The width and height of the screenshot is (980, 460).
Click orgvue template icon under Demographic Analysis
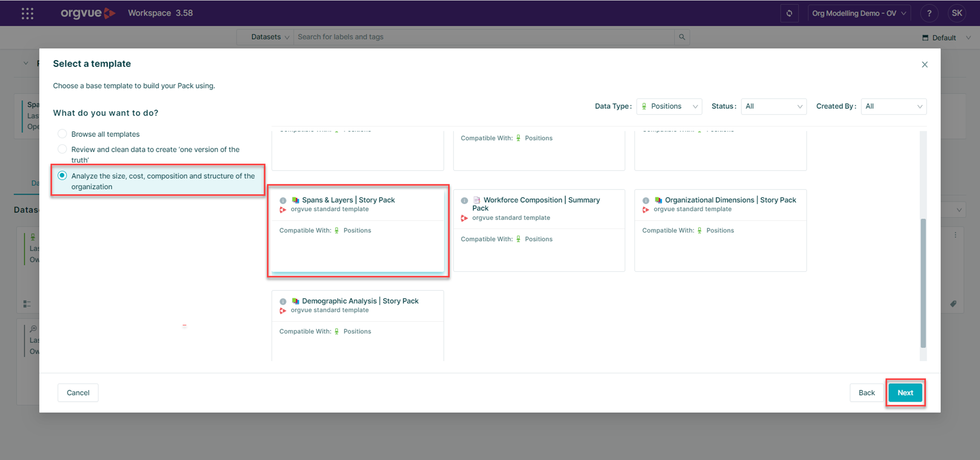[283, 311]
